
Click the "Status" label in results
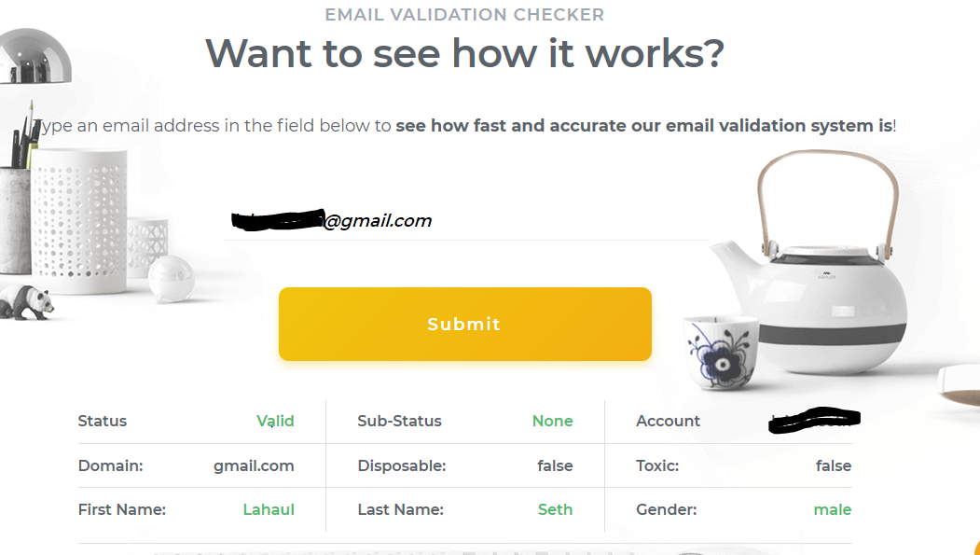click(103, 421)
